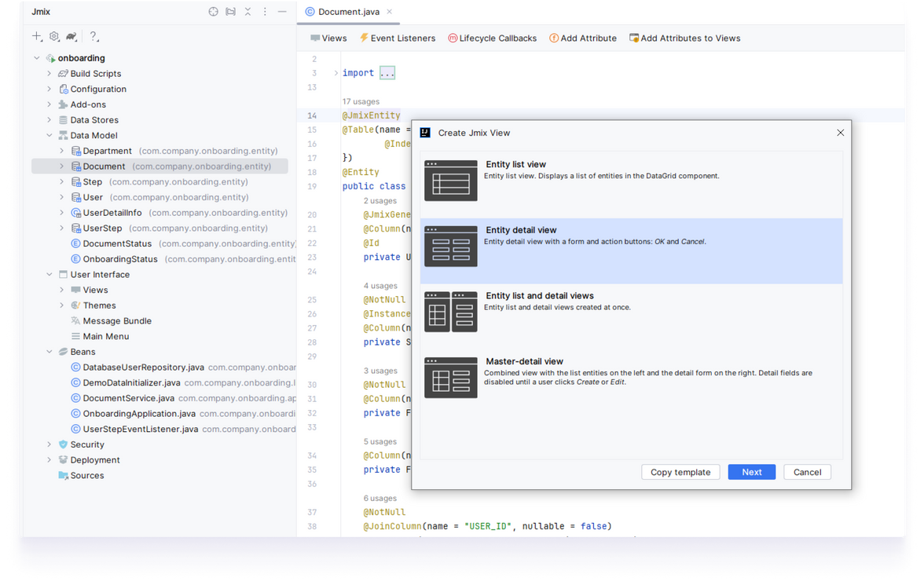Click the '17 usages' hint above @JmixEntity
This screenshot has height=585, width=924.
[361, 101]
